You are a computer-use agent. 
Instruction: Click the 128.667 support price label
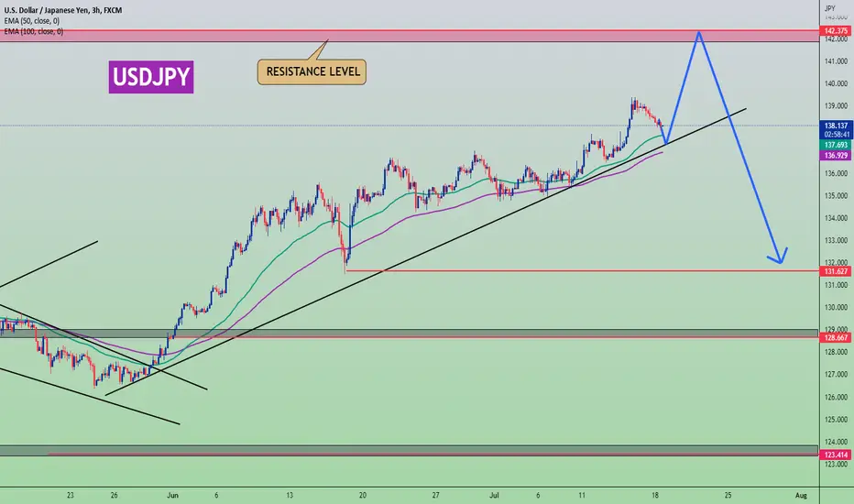[836, 338]
